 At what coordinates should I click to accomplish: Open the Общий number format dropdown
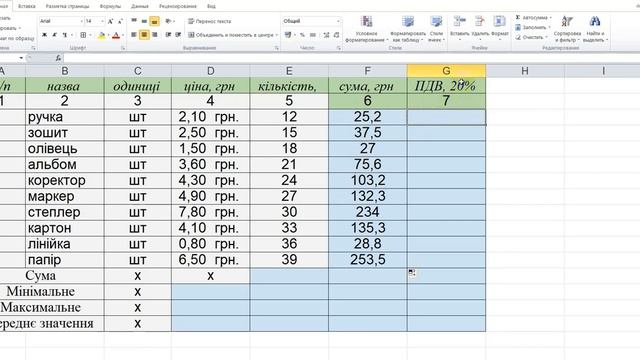pos(338,21)
